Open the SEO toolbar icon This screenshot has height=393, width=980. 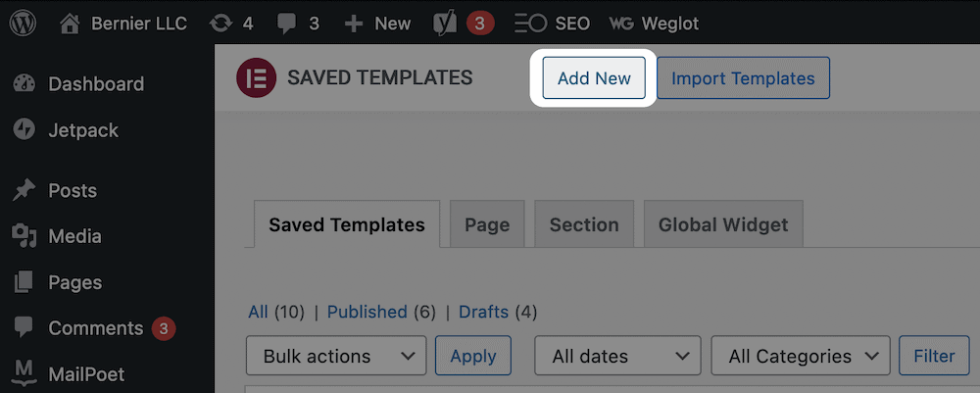(x=530, y=24)
